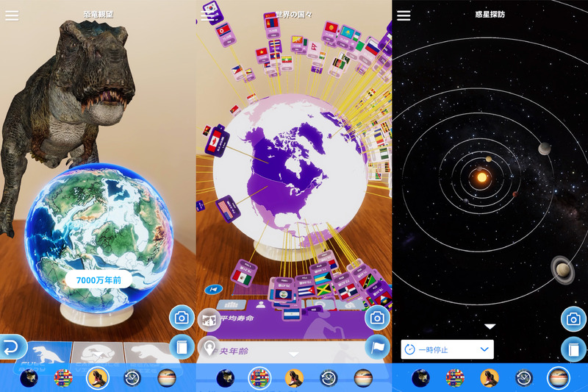Collapse the statistics panel in countries screen

coord(294,354)
